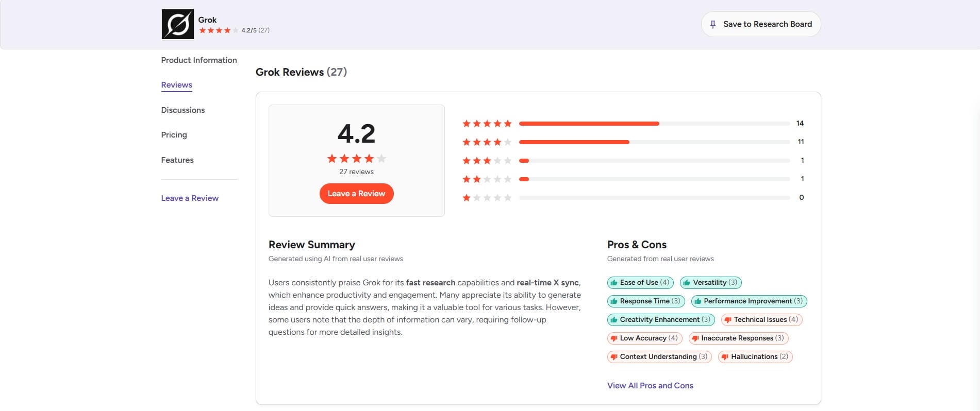Select the Performance Improvement pro tag
Image resolution: width=980 pixels, height=411 pixels.
click(749, 301)
